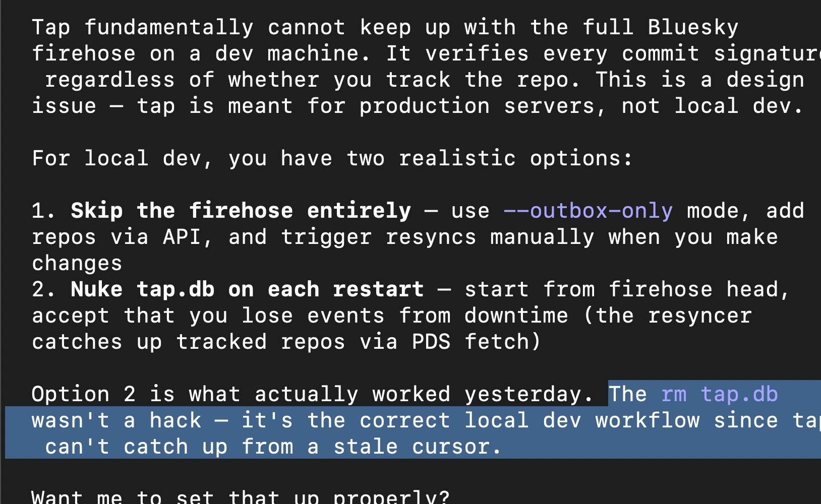Click the purple --outbox-only flag text
This screenshot has height=504, width=821.
588,211
